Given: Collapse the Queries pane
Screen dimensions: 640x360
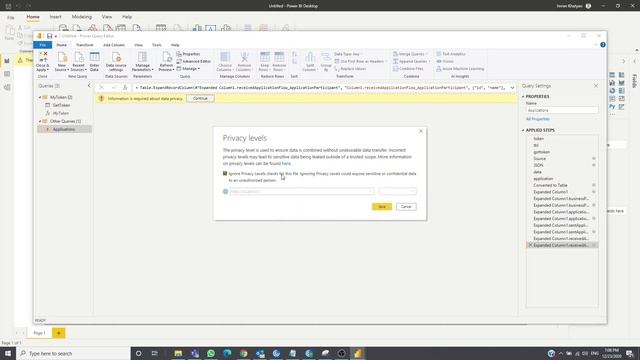Looking at the screenshot, I should (x=89, y=86).
